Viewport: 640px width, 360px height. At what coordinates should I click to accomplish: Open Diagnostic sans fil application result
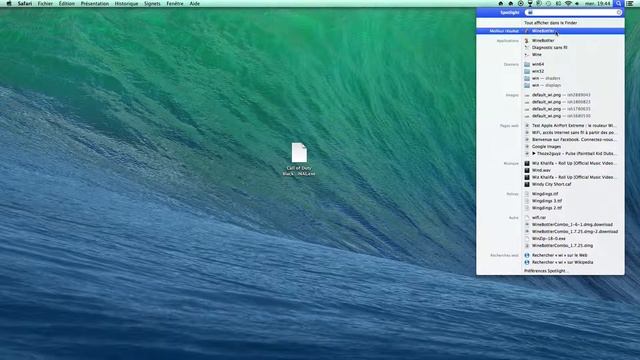point(551,47)
